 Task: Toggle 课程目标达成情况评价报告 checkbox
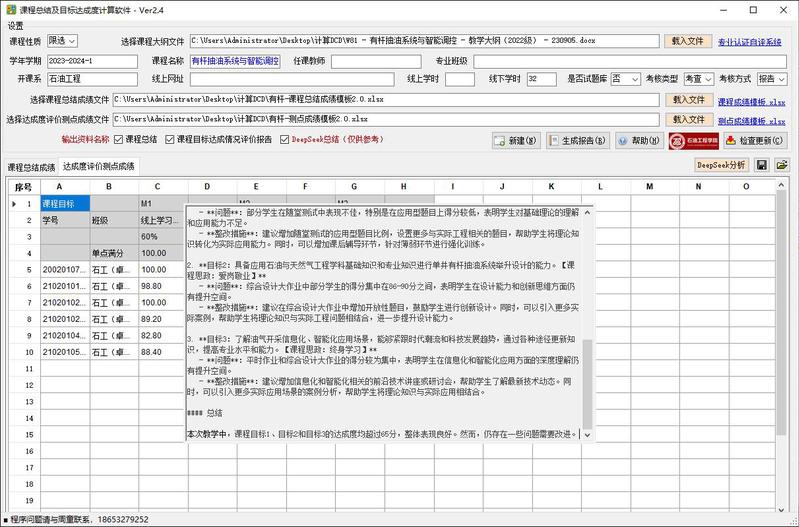coord(170,140)
